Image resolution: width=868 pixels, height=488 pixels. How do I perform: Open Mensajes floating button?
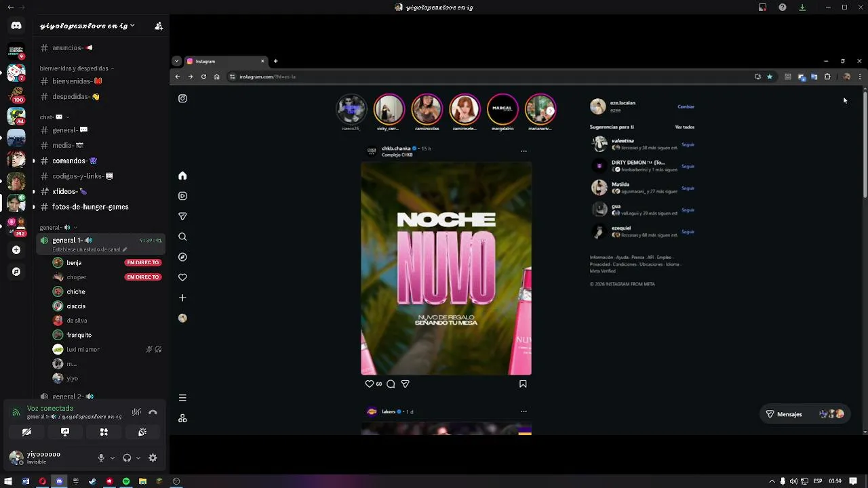click(x=805, y=414)
